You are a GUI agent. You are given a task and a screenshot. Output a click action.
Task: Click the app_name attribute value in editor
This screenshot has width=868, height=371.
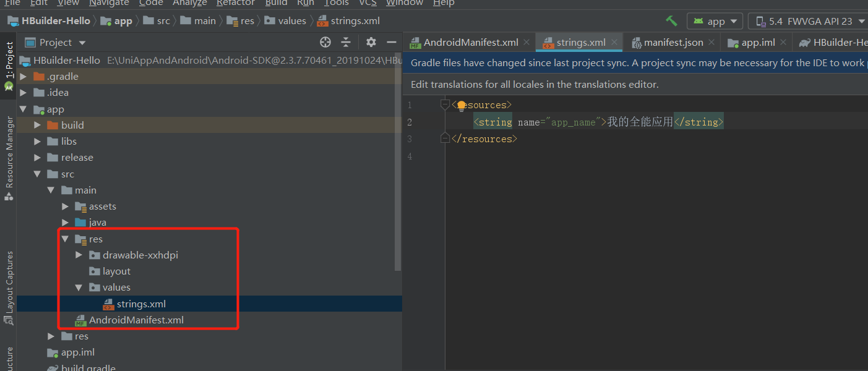[574, 122]
